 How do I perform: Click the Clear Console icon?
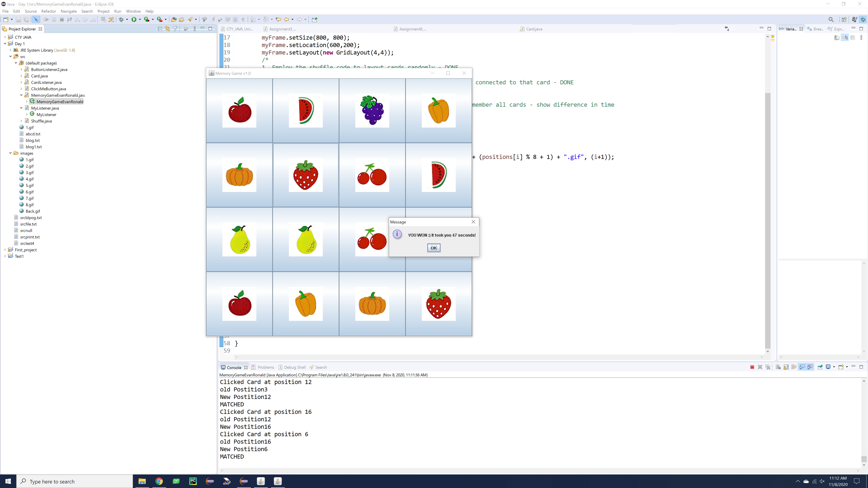point(778,367)
